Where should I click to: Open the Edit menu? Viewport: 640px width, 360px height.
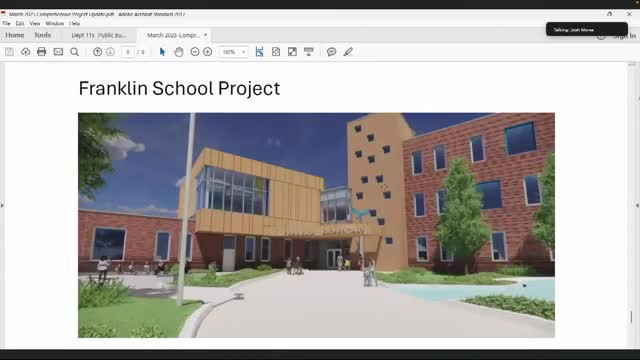pos(20,24)
